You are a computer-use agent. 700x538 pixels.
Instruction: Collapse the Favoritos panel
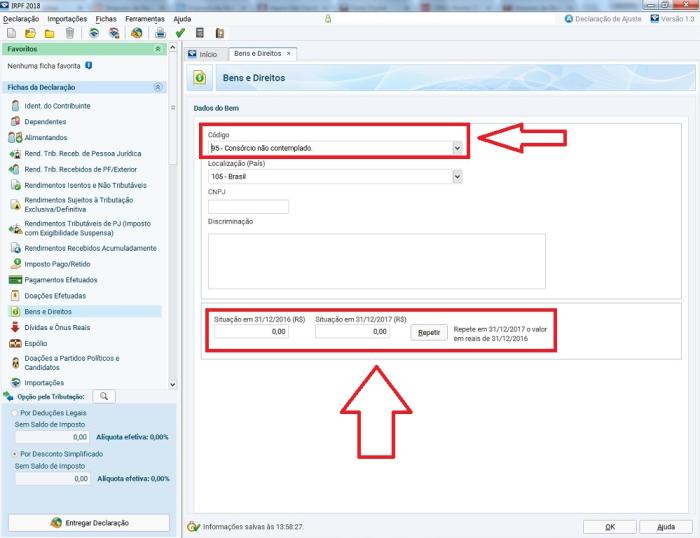(158, 49)
